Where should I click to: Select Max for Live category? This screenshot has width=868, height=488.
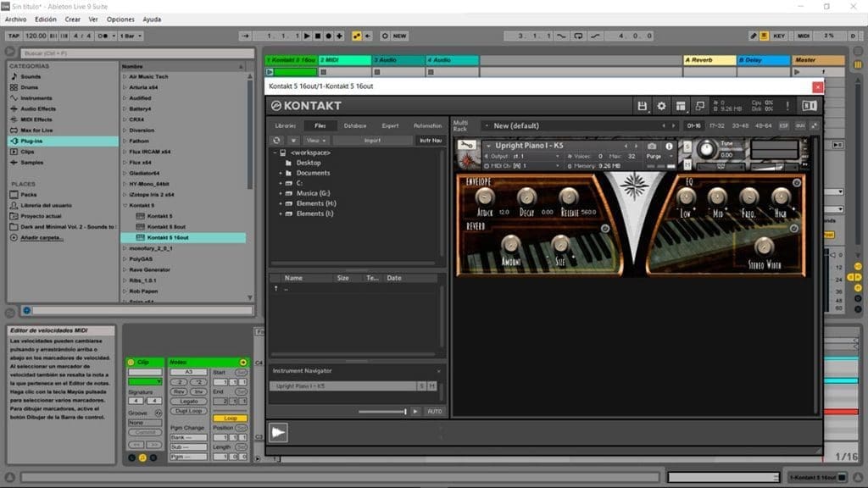coord(36,130)
